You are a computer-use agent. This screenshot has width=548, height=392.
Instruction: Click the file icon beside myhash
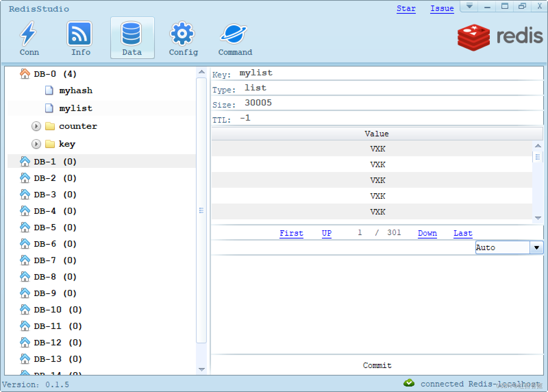tap(48, 90)
